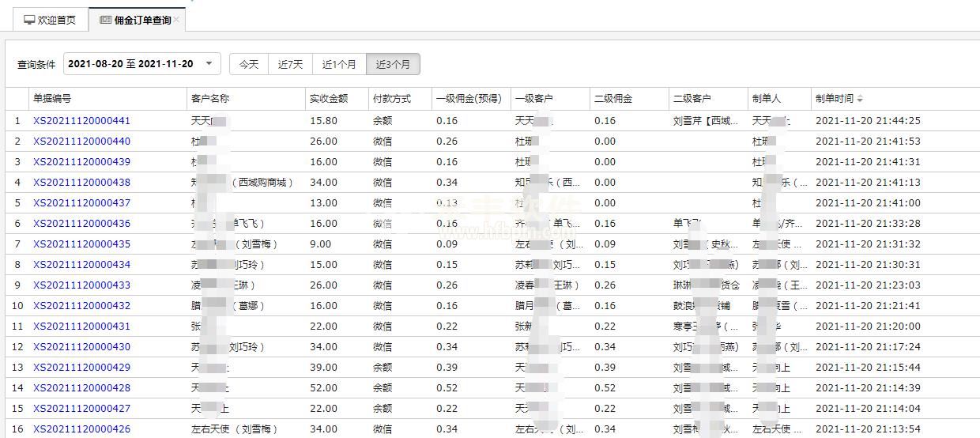
Task: Sort by 单据编号 column header
Action: (52, 99)
